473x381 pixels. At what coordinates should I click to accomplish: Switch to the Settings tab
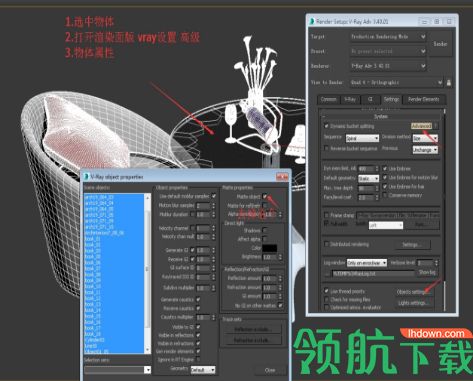point(391,99)
